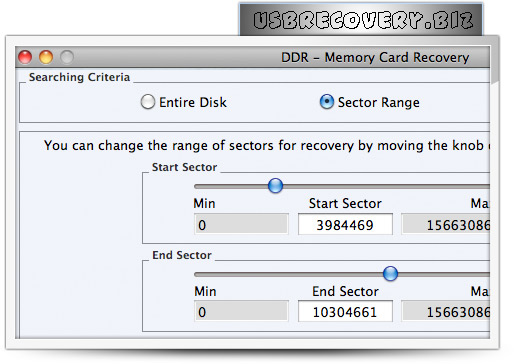Click the Searching Criteria group label
The image size is (514, 364).
[x=79, y=77]
